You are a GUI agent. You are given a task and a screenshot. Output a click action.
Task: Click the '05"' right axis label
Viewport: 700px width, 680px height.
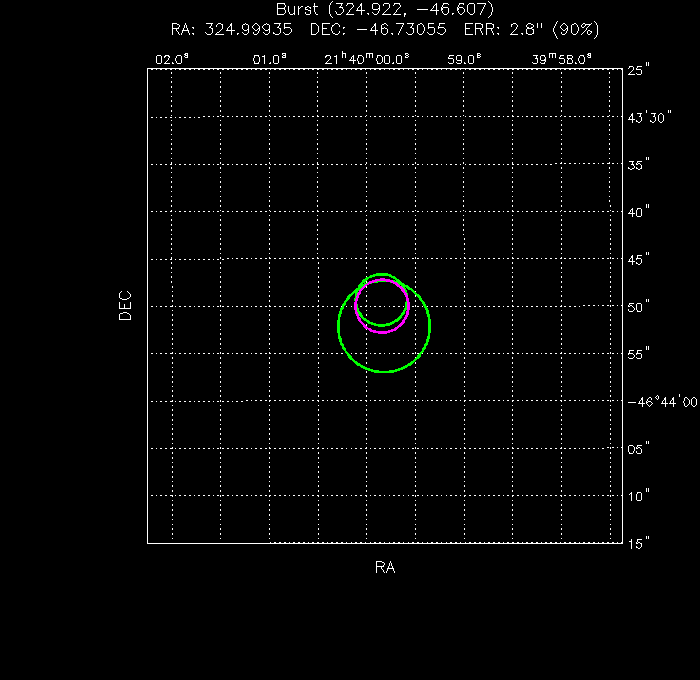click(638, 449)
